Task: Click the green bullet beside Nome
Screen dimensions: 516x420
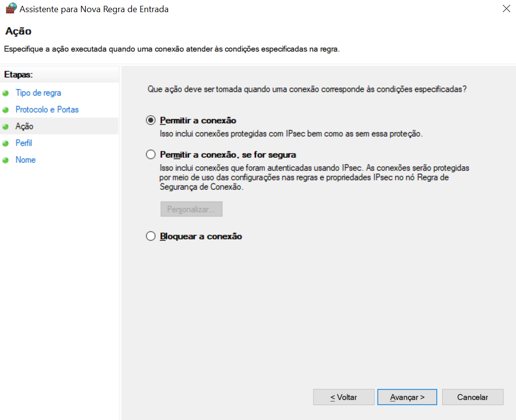Action: point(6,160)
